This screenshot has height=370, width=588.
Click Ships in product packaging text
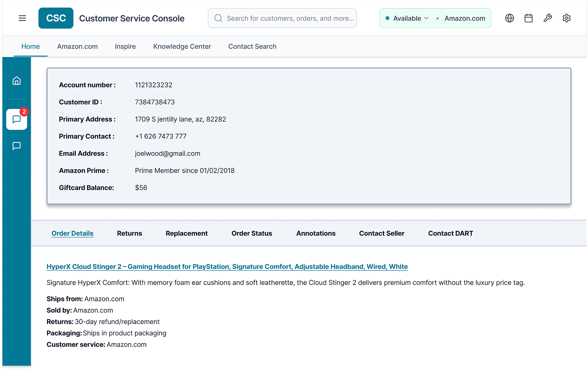click(x=124, y=333)
